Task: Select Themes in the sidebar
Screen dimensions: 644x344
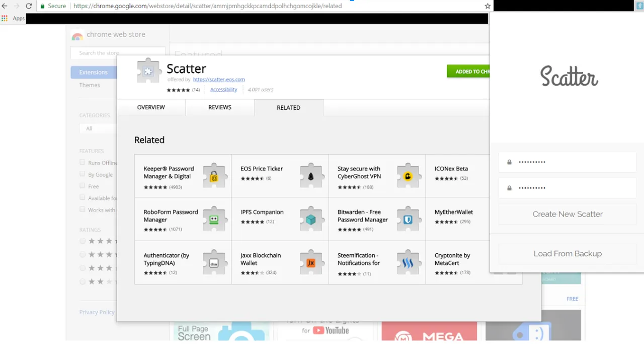Action: click(x=90, y=85)
